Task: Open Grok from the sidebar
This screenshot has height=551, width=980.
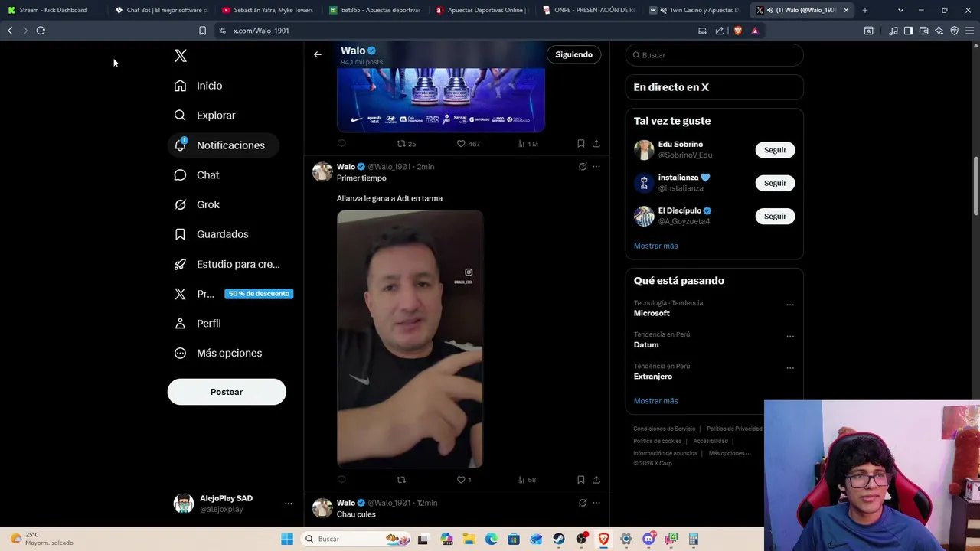Action: click(197, 205)
